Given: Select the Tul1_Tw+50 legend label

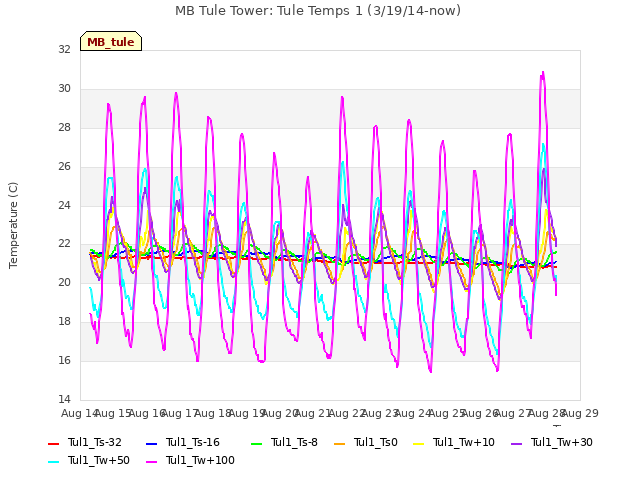Looking at the screenshot, I should point(99,460).
